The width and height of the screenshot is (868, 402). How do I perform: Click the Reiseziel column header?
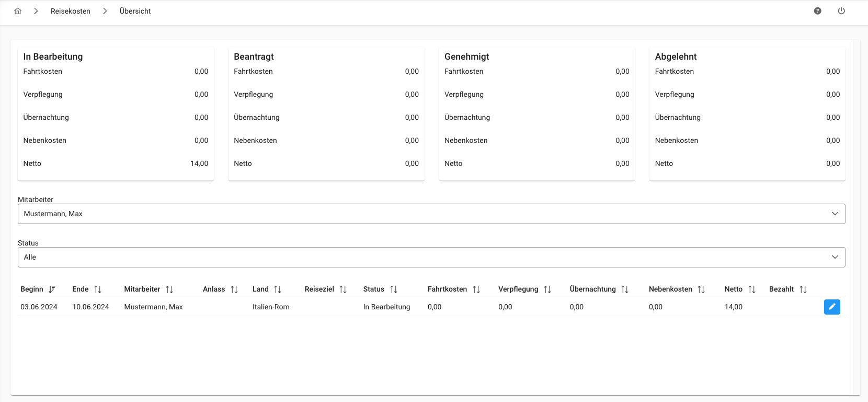tap(319, 289)
